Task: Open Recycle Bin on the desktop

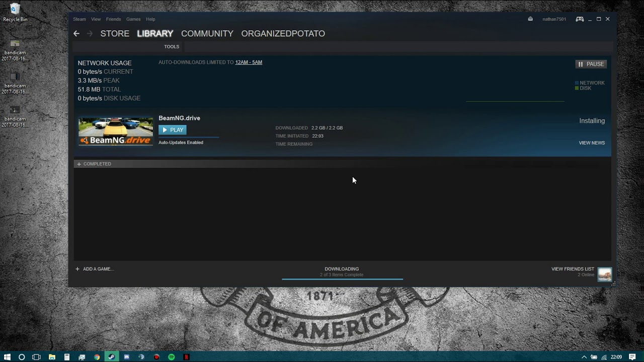Action: tap(15, 13)
